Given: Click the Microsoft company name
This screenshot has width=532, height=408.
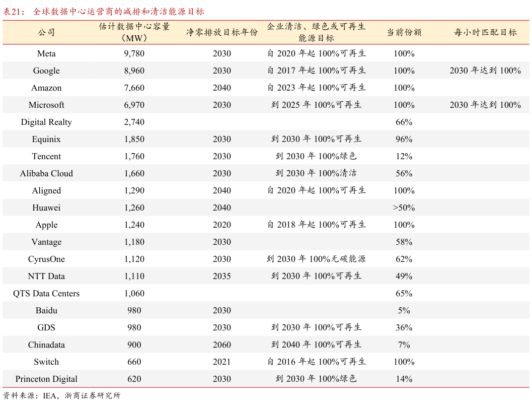Looking at the screenshot, I should [46, 105].
